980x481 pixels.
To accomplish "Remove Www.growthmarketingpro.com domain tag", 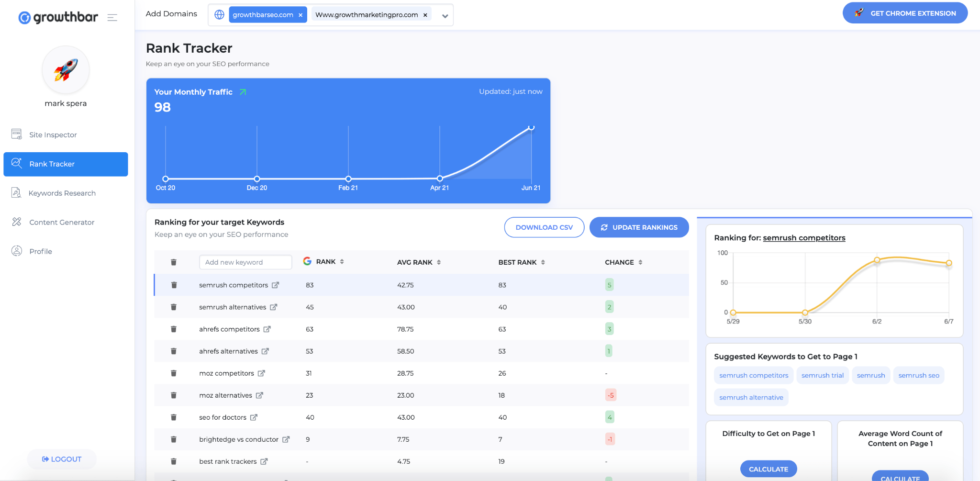I will coord(425,15).
